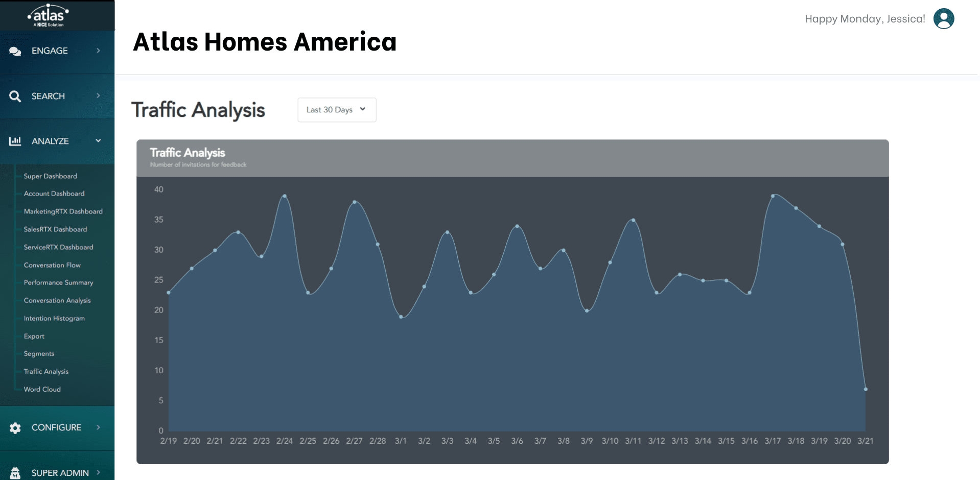The width and height of the screenshot is (980, 480).
Task: Open the user profile avatar icon
Action: [943, 19]
